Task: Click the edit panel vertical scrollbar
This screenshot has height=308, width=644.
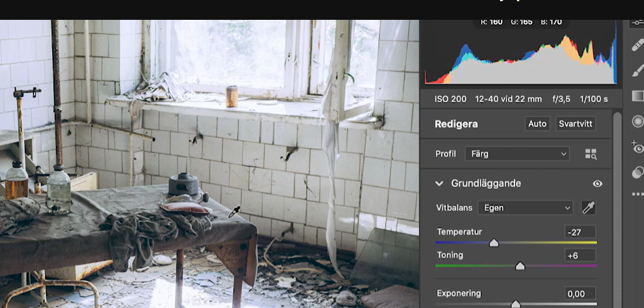Action: click(x=617, y=209)
